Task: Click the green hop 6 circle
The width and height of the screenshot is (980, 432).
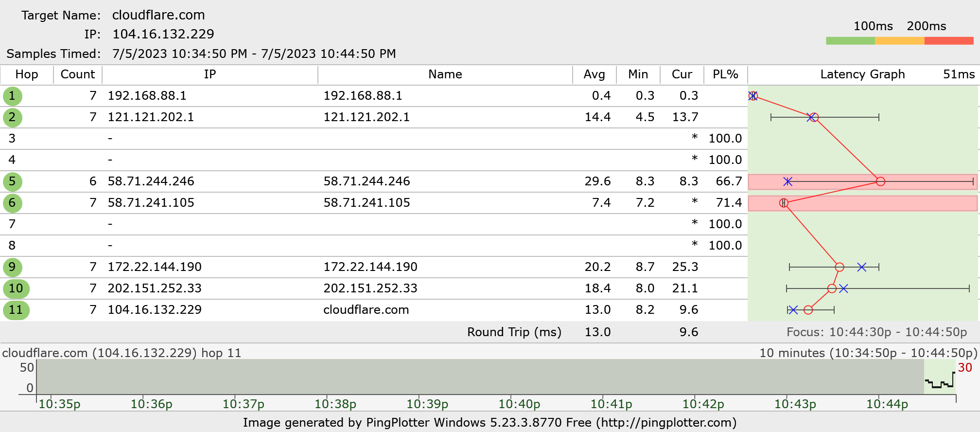Action: [x=13, y=203]
